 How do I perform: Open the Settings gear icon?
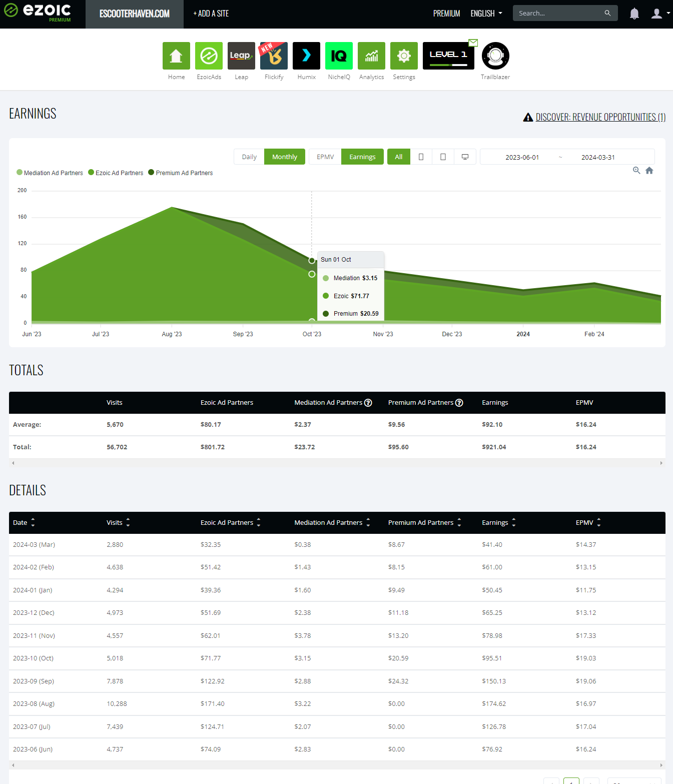[x=404, y=56]
